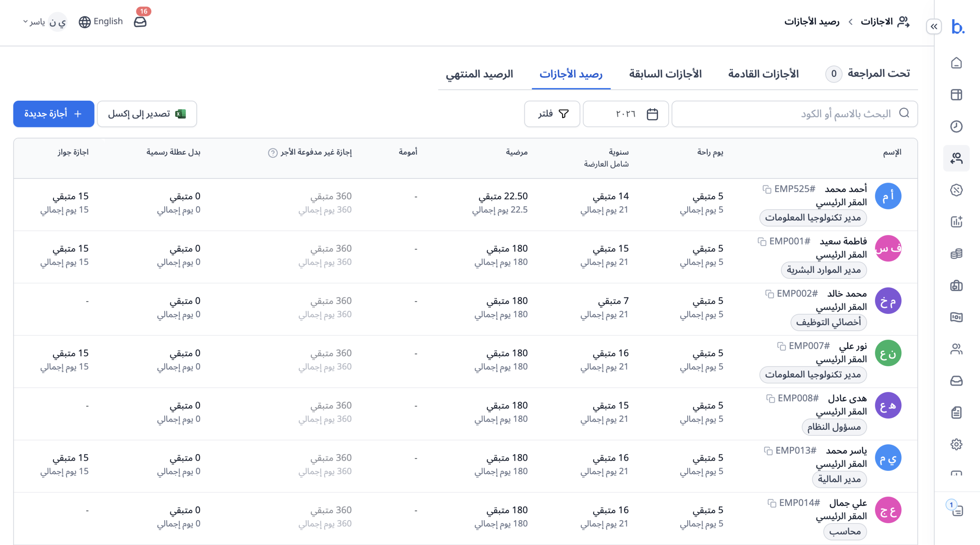Switch to the الأجازات السابقة tab
This screenshot has width=980, height=545.
665,73
